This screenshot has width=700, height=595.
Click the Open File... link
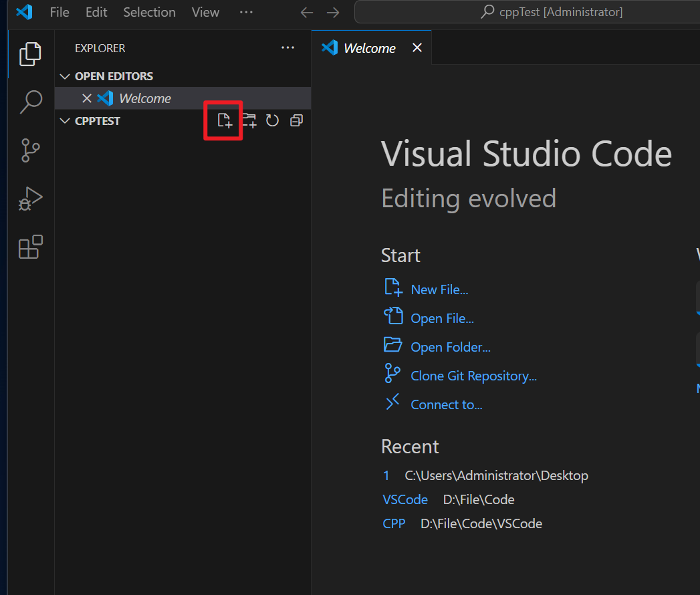442,318
